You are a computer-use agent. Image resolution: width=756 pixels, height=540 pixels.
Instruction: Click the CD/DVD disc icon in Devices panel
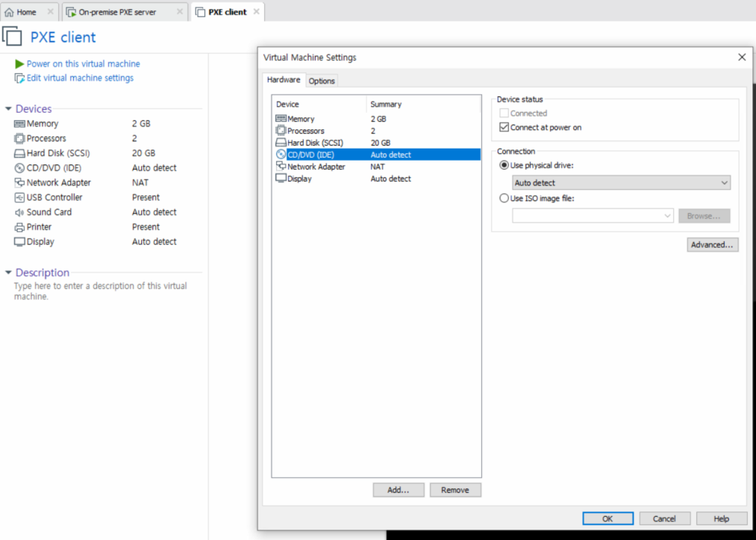[x=19, y=168]
